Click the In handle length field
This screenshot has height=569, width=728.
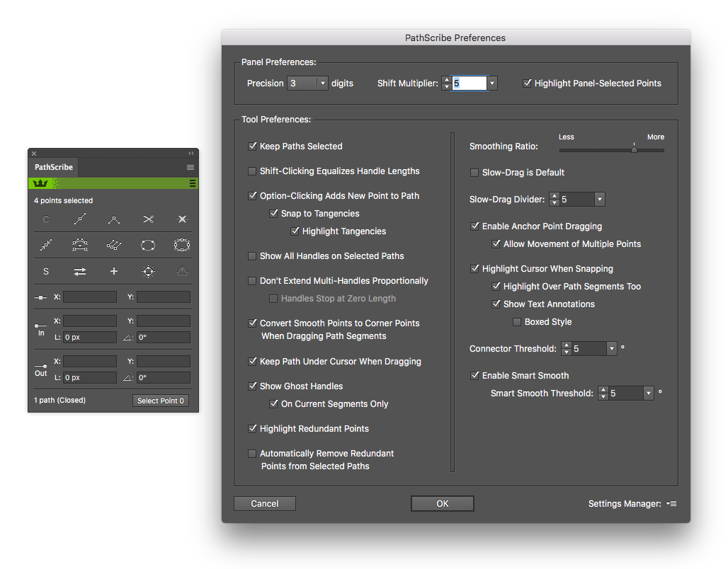tap(90, 338)
